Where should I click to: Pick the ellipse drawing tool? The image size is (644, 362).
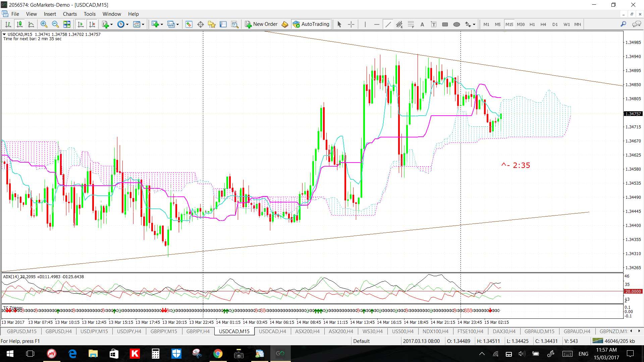(x=457, y=24)
